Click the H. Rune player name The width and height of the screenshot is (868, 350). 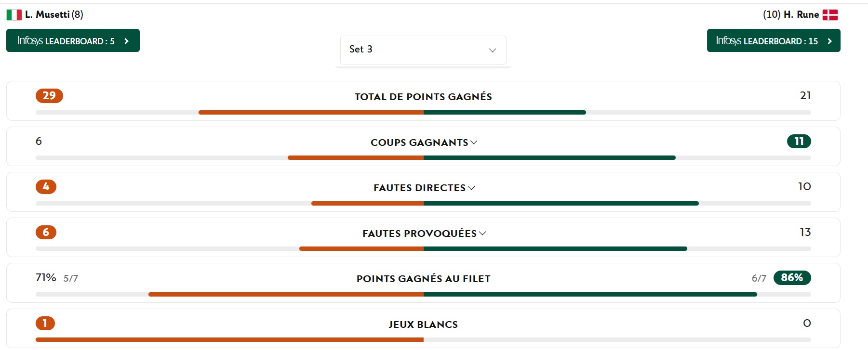tap(801, 14)
